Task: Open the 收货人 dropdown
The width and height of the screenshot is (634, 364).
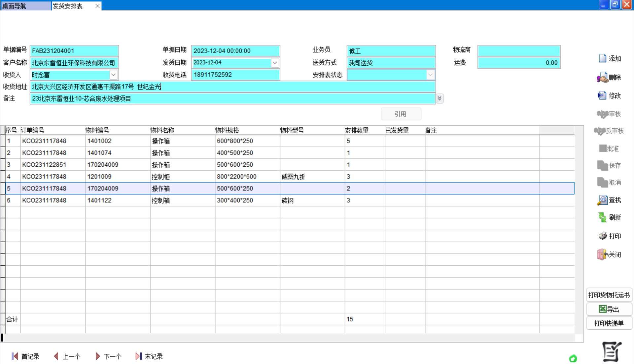Action: coord(113,75)
